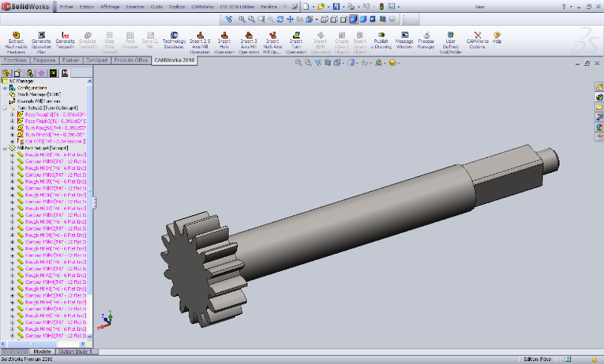Open the Technology Database
Screen dimensions: 604x364
174,35
